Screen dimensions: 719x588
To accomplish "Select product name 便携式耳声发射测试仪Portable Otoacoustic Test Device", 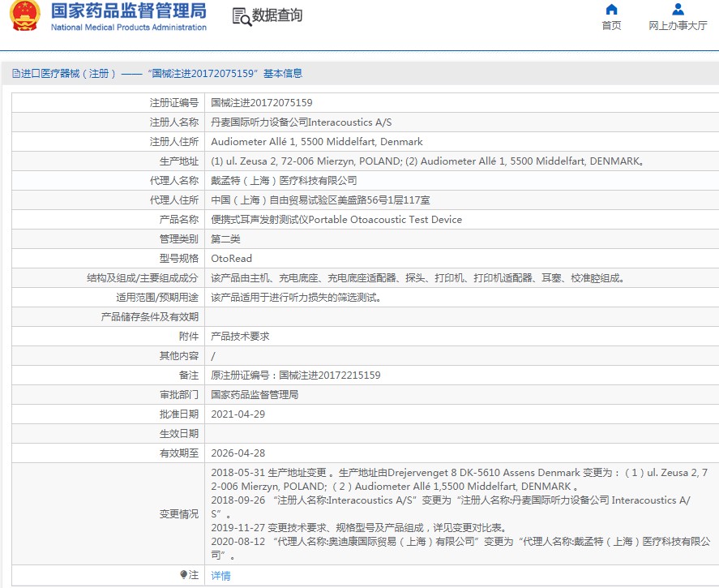I will [x=336, y=220].
